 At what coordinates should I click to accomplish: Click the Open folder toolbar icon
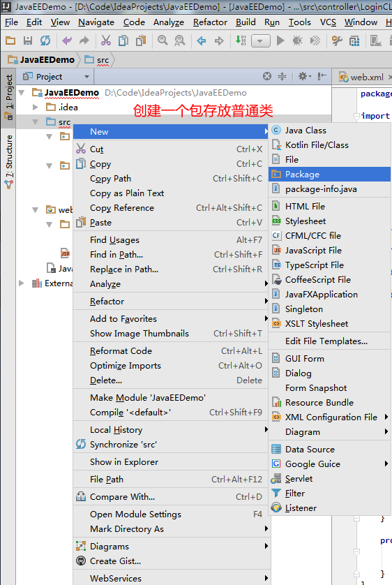click(10, 40)
